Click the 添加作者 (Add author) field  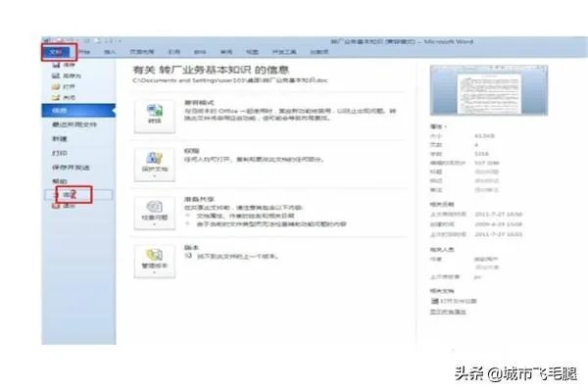click(486, 268)
